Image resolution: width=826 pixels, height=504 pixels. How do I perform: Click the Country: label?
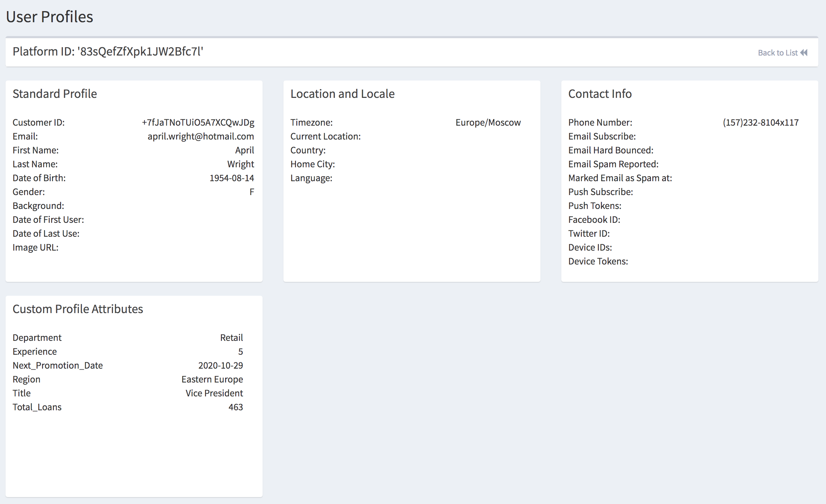308,150
